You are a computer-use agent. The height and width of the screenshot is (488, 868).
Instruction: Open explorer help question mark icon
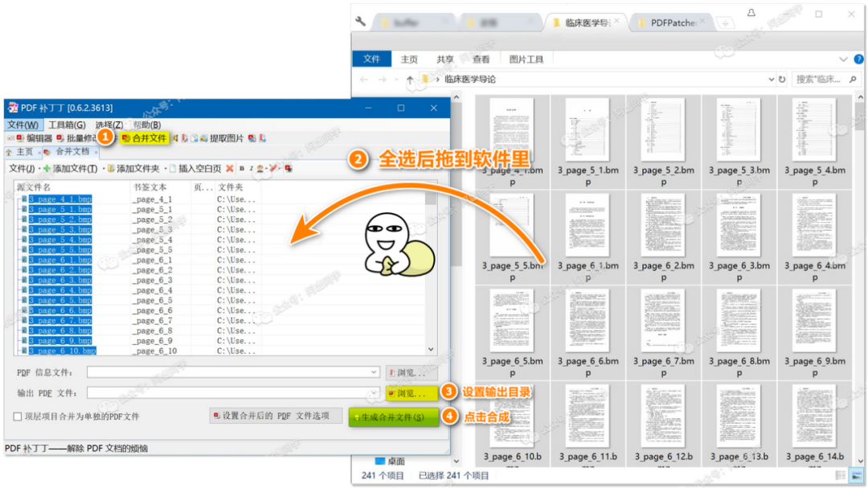858,59
